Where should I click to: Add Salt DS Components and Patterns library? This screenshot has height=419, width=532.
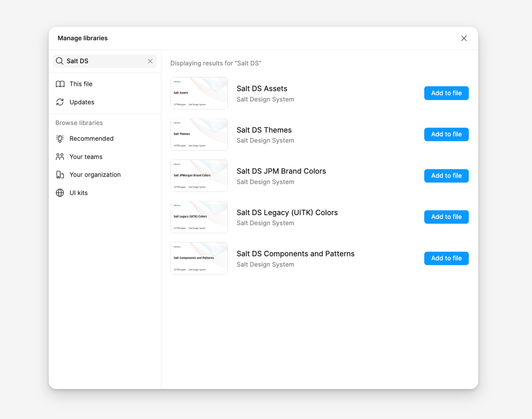(x=446, y=258)
